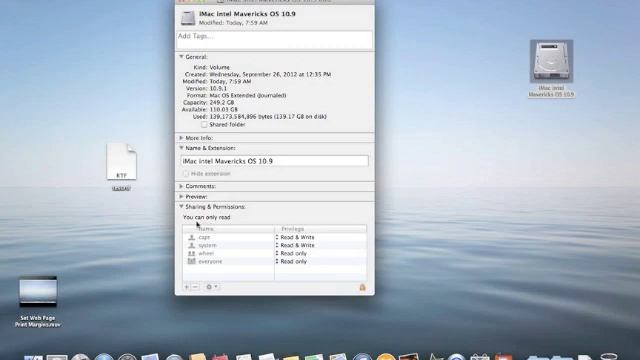Viewport: 640px width, 360px height.
Task: Click the 'wheel' group name row
Action: pos(206,253)
